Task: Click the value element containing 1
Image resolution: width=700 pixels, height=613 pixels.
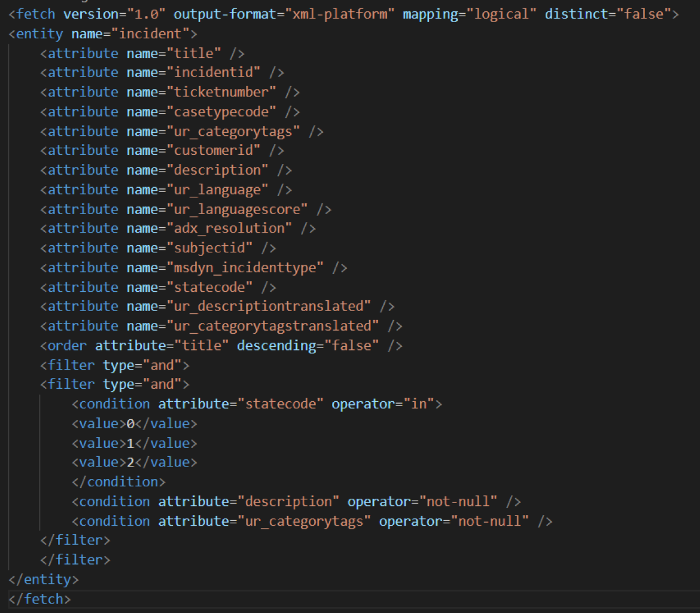Action: coord(134,443)
